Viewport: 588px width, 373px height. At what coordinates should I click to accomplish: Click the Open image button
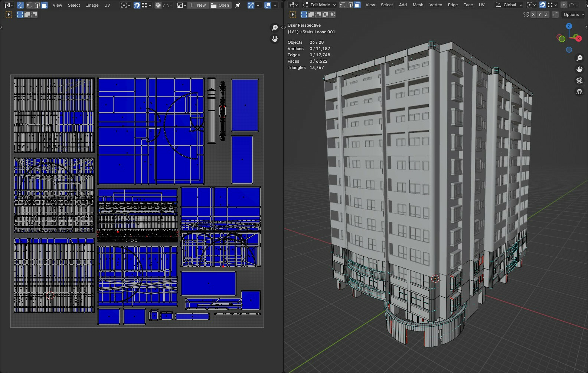pos(220,5)
